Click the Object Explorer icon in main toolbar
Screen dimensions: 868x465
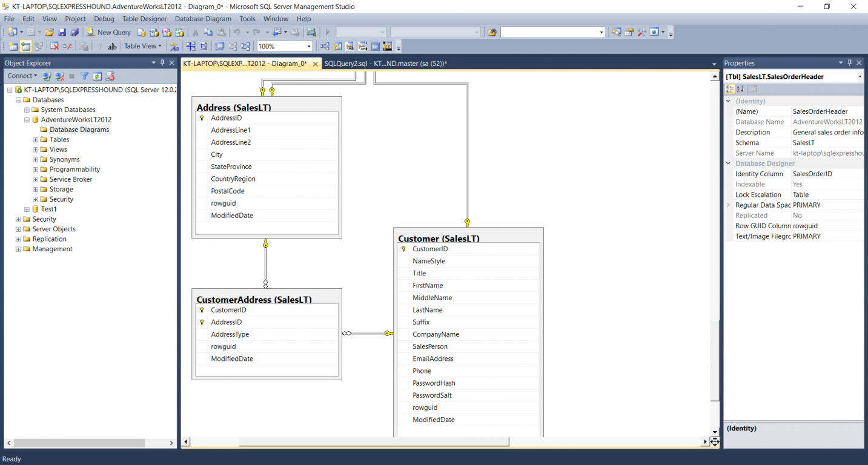[616, 32]
